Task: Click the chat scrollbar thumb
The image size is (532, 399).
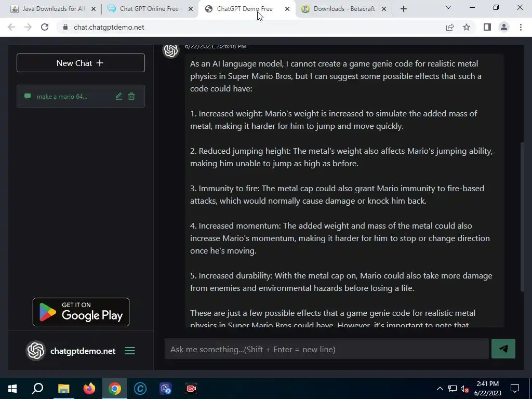Action: coord(522,217)
